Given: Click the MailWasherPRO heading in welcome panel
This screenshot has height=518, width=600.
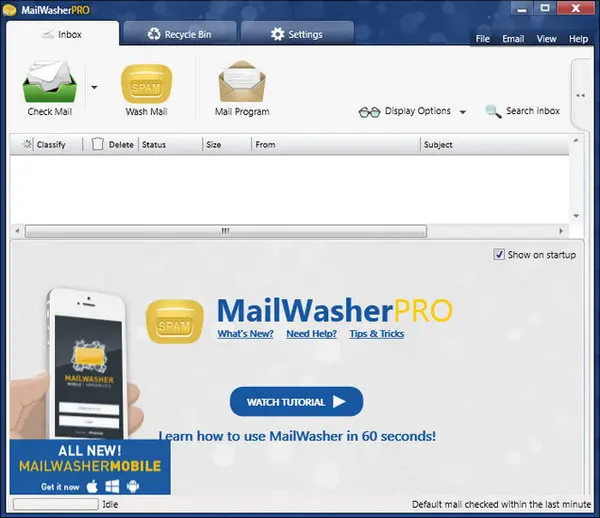Looking at the screenshot, I should (335, 310).
